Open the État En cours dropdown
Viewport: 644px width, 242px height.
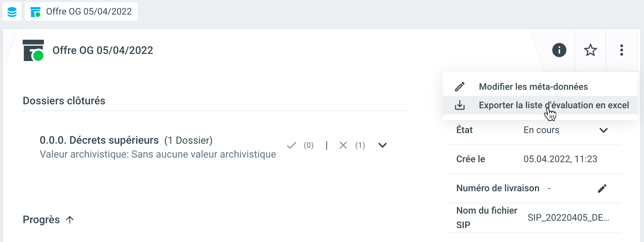(603, 130)
